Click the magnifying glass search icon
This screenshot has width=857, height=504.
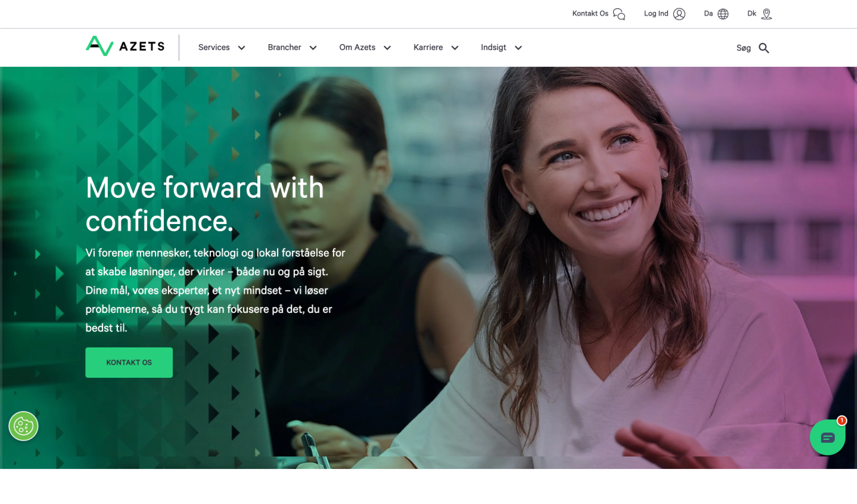click(x=764, y=48)
